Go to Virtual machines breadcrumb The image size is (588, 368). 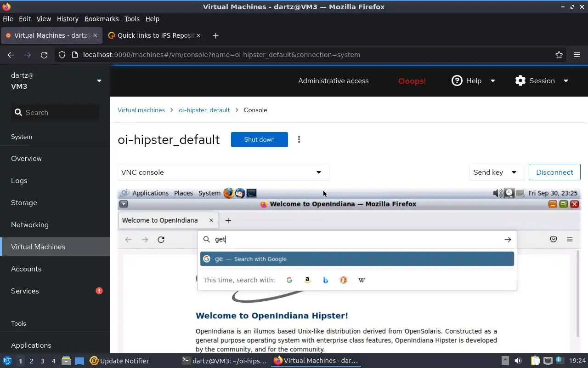(141, 110)
